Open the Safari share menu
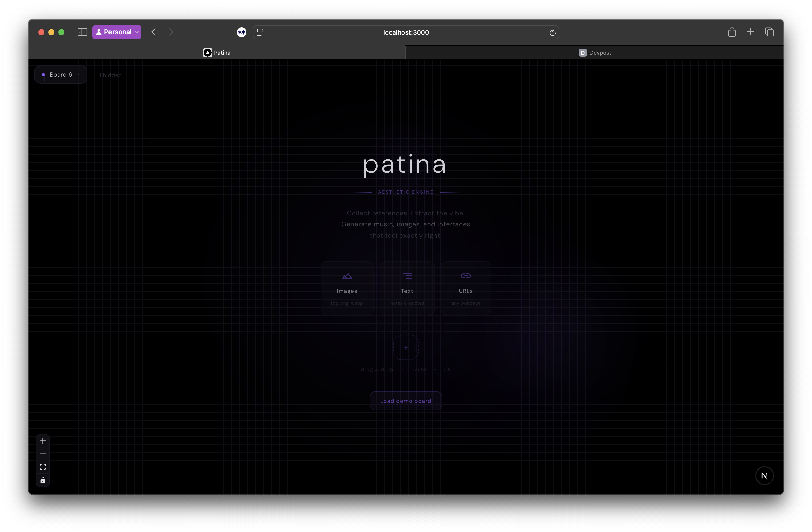This screenshot has height=532, width=812. [x=731, y=32]
